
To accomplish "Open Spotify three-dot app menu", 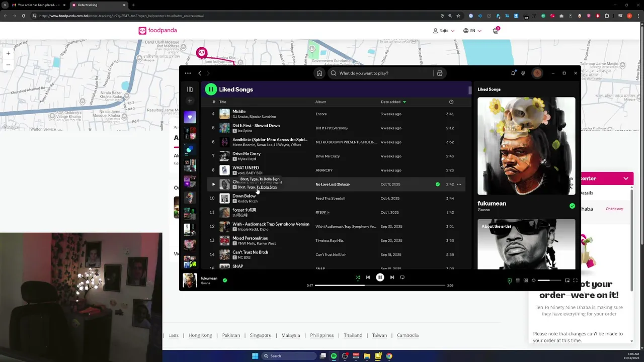I will (x=188, y=73).
